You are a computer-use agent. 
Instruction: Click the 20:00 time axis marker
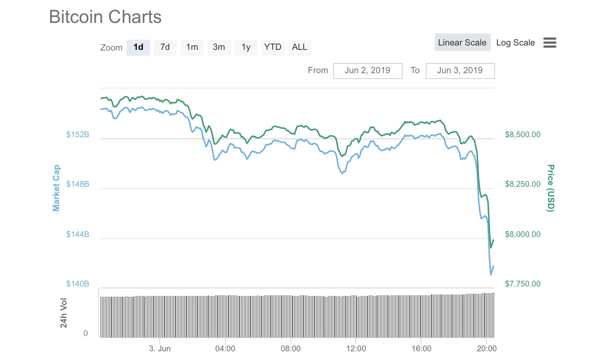click(487, 349)
